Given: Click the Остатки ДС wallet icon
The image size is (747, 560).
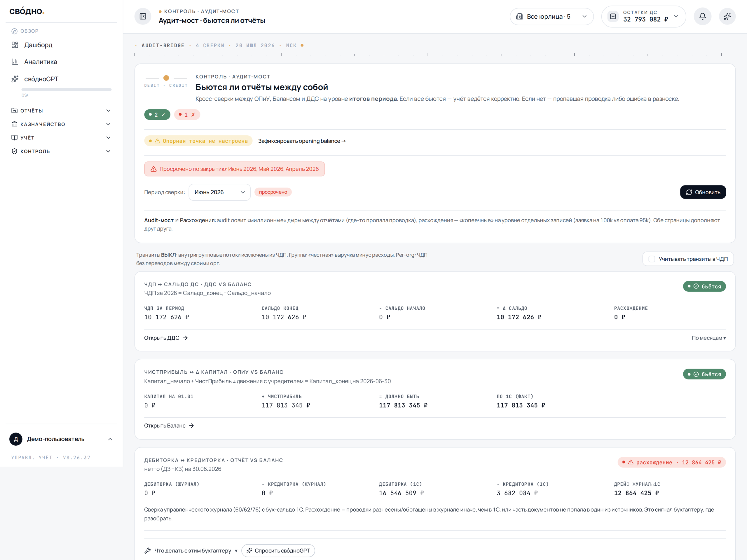Looking at the screenshot, I should (613, 16).
